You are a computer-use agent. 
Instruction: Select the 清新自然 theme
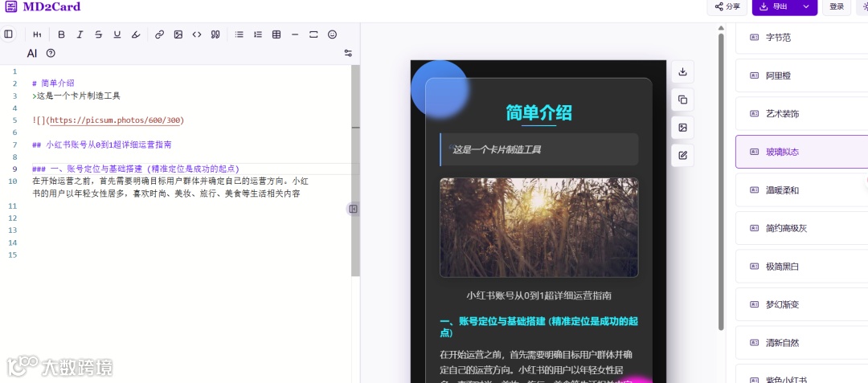coord(801,343)
